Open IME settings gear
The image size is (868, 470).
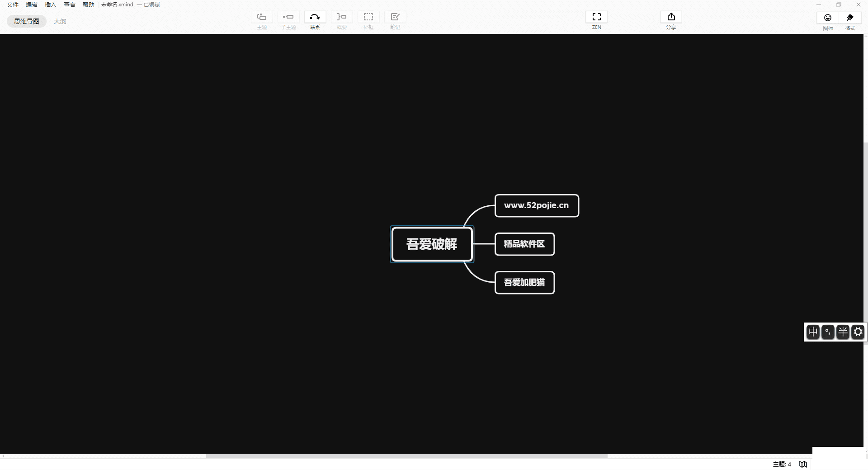(858, 332)
